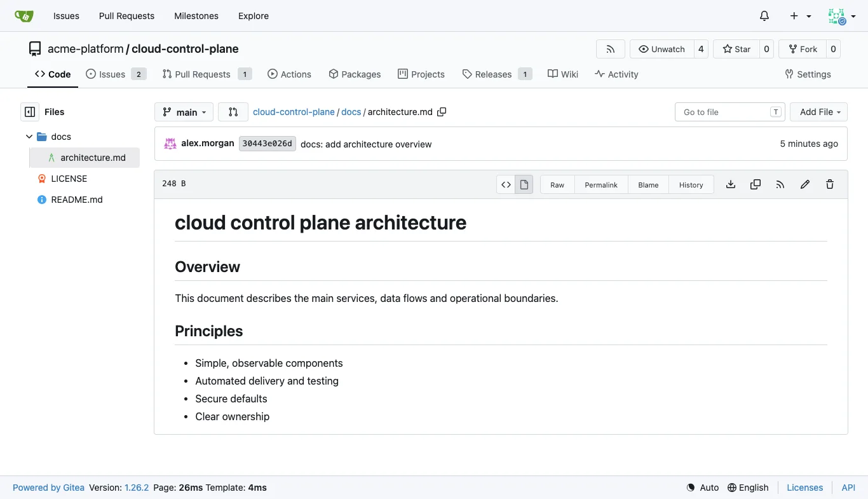Screen dimensions: 868x499
Task: Select the docs folder in tree
Action: point(61,137)
